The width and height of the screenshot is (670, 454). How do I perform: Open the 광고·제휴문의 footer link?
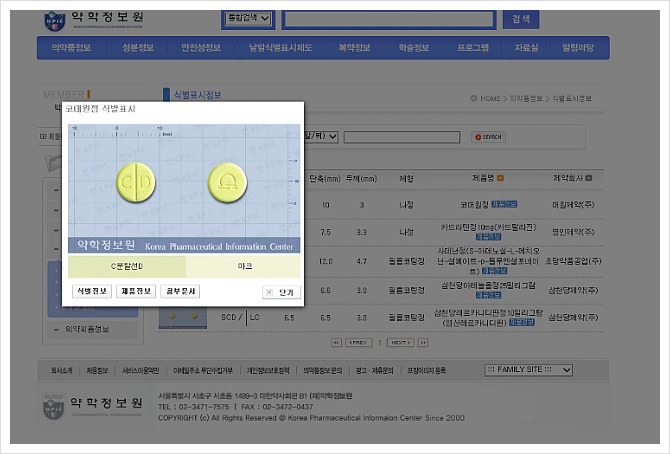374,371
